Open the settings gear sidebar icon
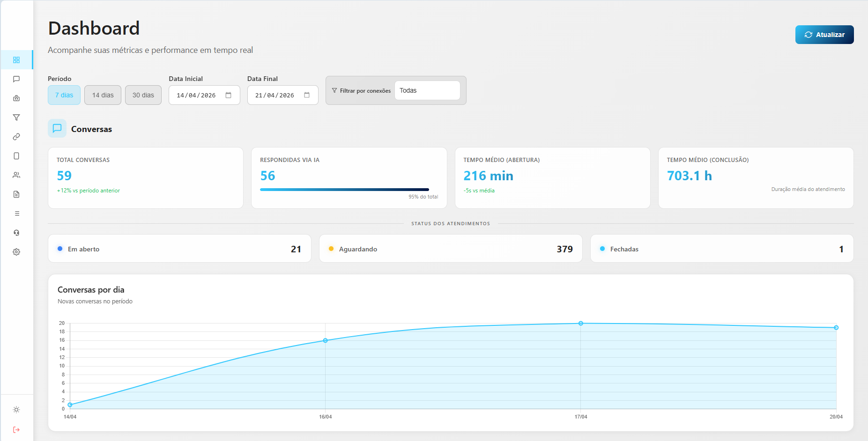868x441 pixels. pyautogui.click(x=16, y=252)
